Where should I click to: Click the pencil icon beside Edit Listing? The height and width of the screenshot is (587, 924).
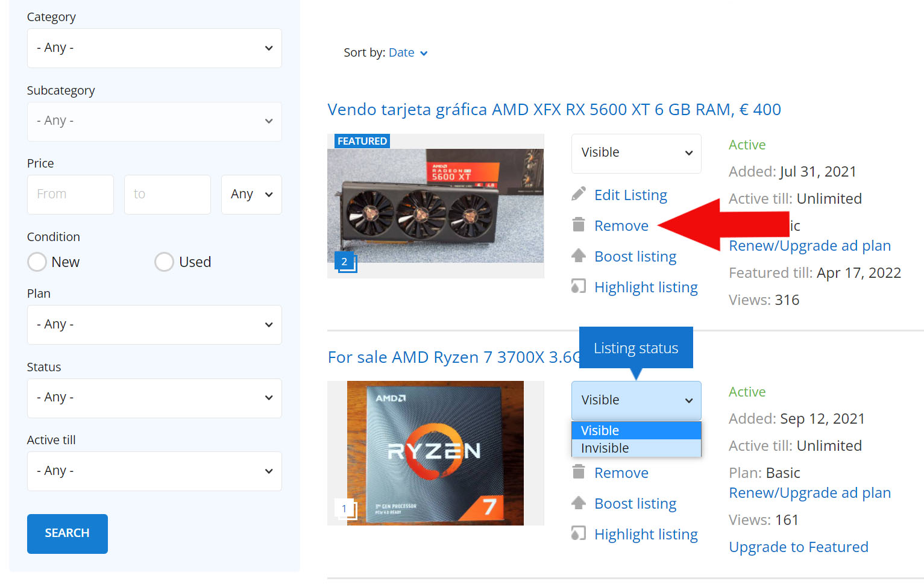578,194
